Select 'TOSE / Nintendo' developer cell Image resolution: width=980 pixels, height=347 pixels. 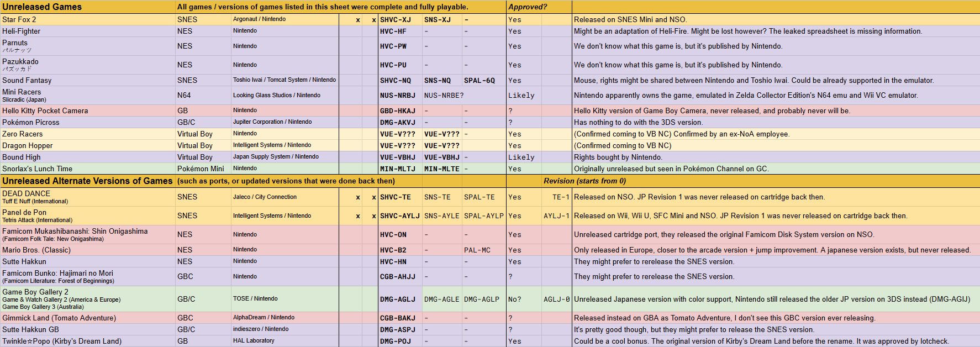click(284, 299)
